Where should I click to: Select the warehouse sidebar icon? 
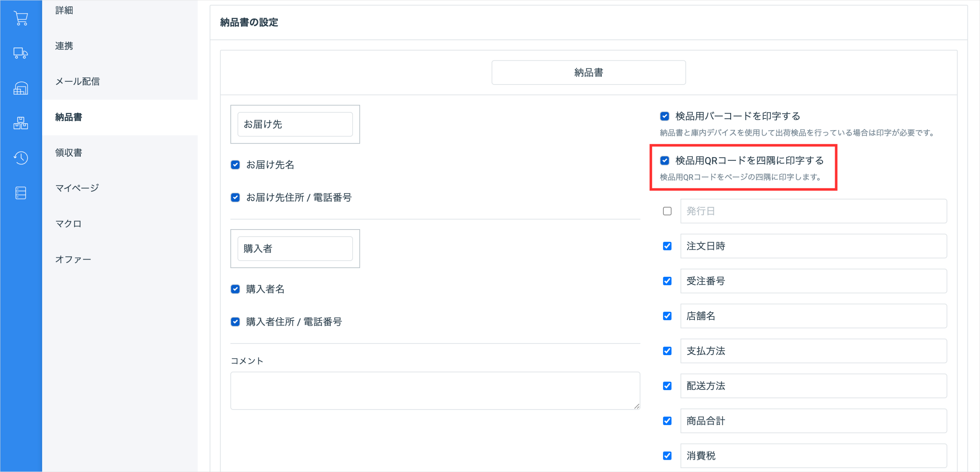point(21,88)
